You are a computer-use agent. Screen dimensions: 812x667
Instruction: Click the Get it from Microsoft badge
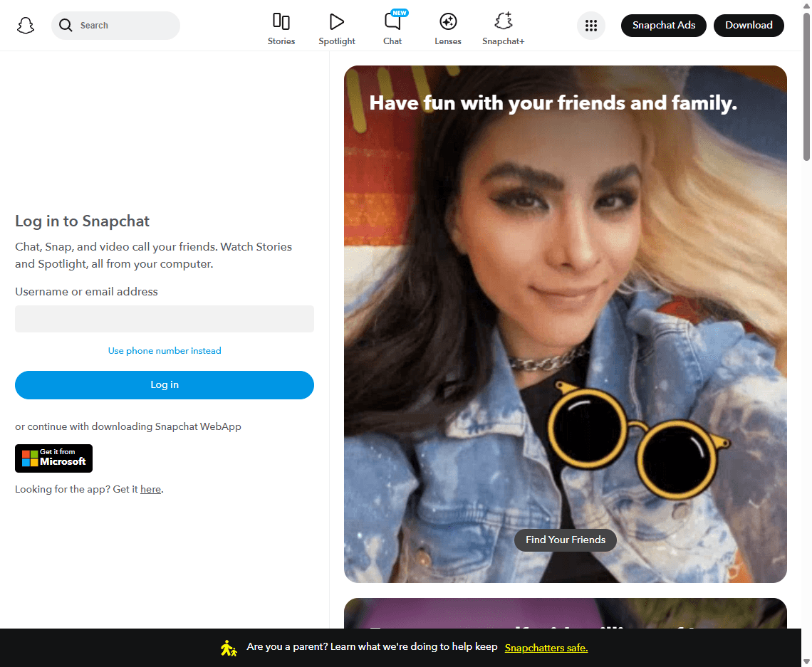(x=54, y=458)
